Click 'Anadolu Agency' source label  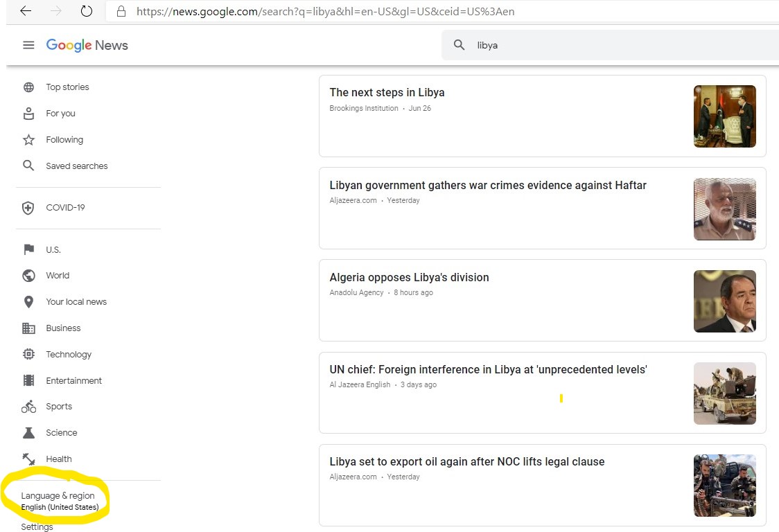tap(356, 292)
